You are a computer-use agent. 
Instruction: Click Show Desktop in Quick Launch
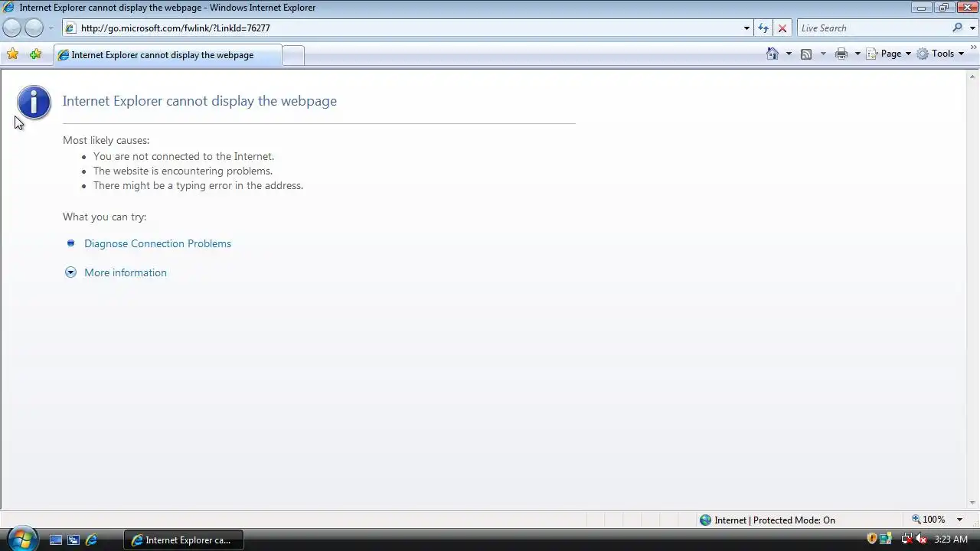coord(56,540)
